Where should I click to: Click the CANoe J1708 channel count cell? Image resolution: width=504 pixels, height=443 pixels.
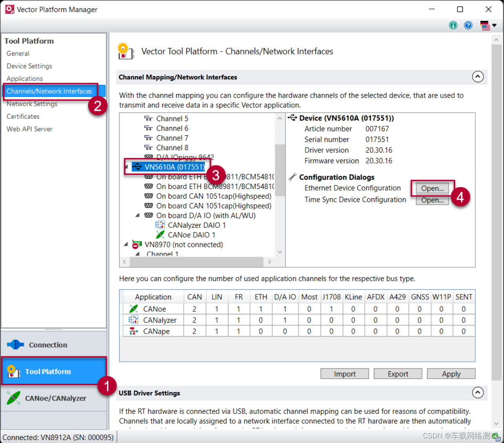pyautogui.click(x=331, y=309)
